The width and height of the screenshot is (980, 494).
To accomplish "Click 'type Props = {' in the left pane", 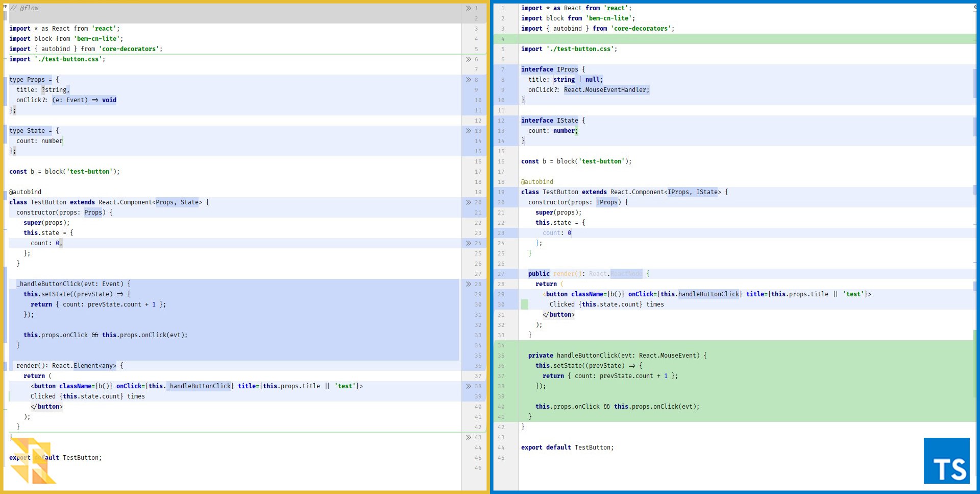I will (x=34, y=80).
